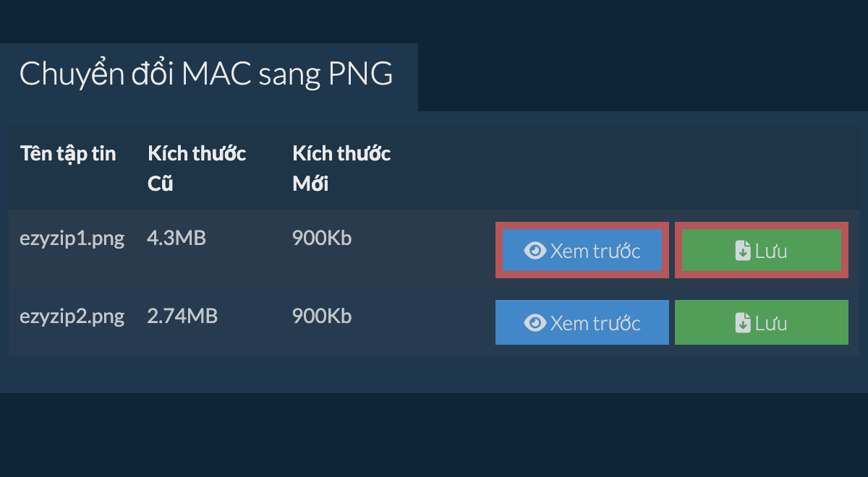Click the 900Kb new size for ezyzip2.png
This screenshot has width=868, height=477.
(x=322, y=316)
